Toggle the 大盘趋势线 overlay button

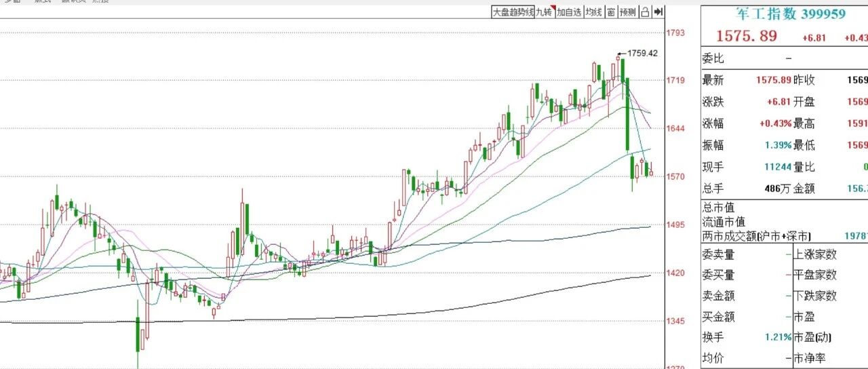513,12
